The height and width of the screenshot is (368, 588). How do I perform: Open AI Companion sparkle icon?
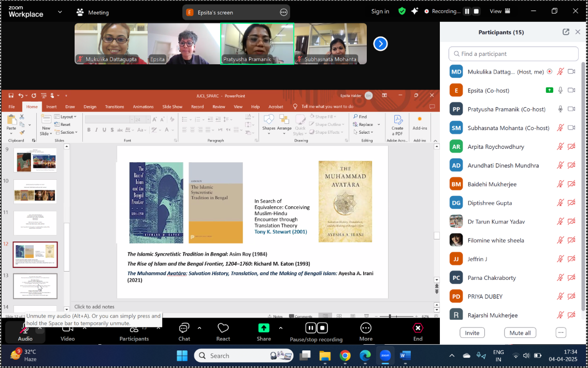tap(414, 11)
